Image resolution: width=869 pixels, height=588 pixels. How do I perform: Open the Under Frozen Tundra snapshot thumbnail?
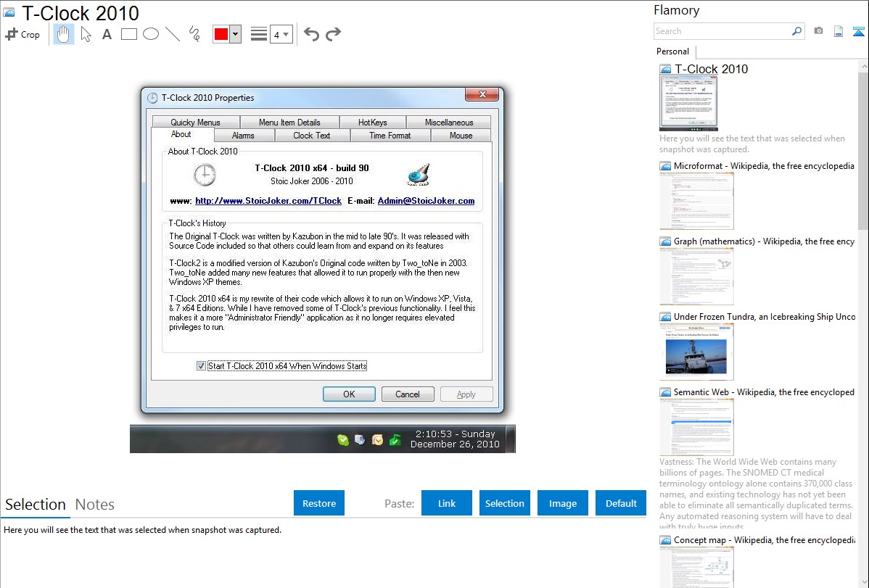[x=696, y=352]
